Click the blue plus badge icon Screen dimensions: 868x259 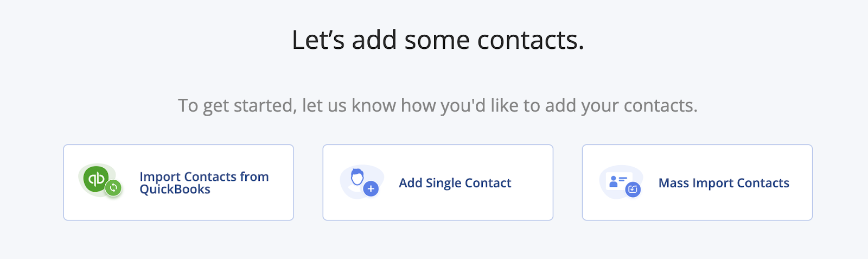pyautogui.click(x=371, y=189)
